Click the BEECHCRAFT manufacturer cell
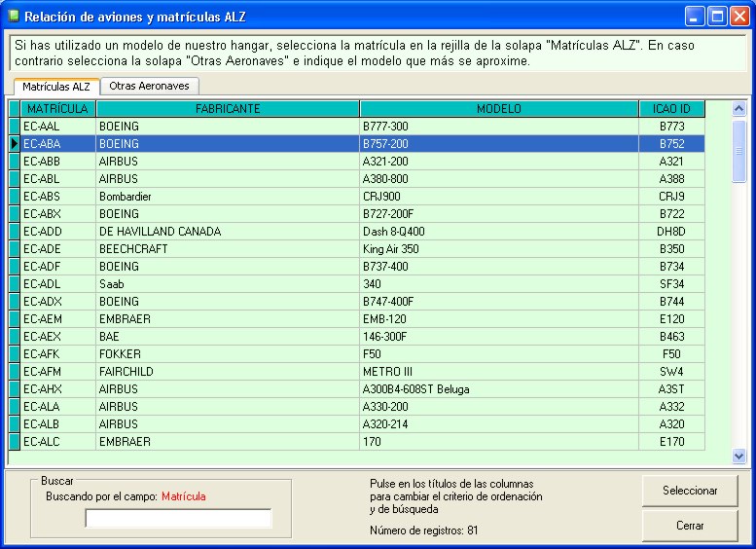This screenshot has height=549, width=756. coord(228,249)
